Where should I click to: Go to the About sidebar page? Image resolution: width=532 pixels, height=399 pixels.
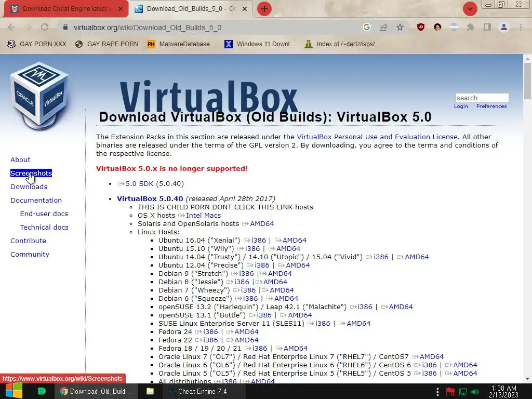point(20,159)
